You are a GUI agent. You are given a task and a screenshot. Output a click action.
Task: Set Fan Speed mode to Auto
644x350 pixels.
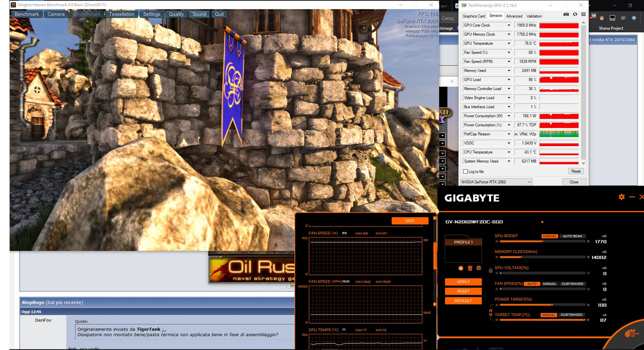coord(532,284)
